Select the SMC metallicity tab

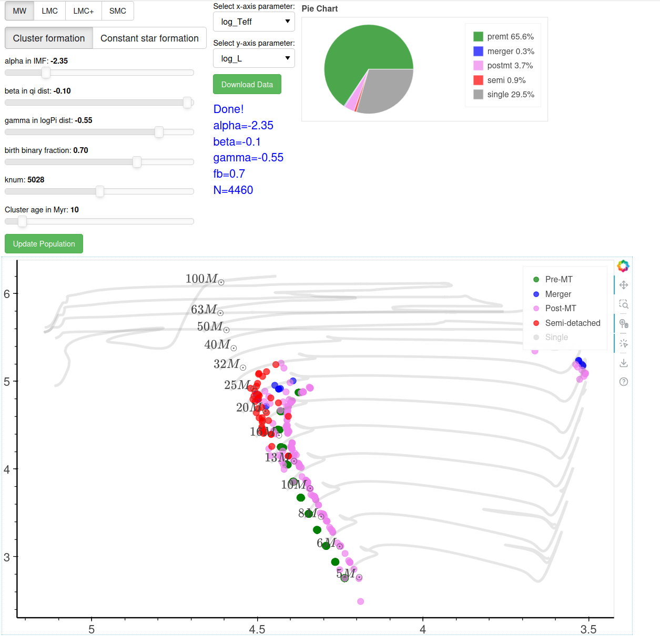point(117,11)
